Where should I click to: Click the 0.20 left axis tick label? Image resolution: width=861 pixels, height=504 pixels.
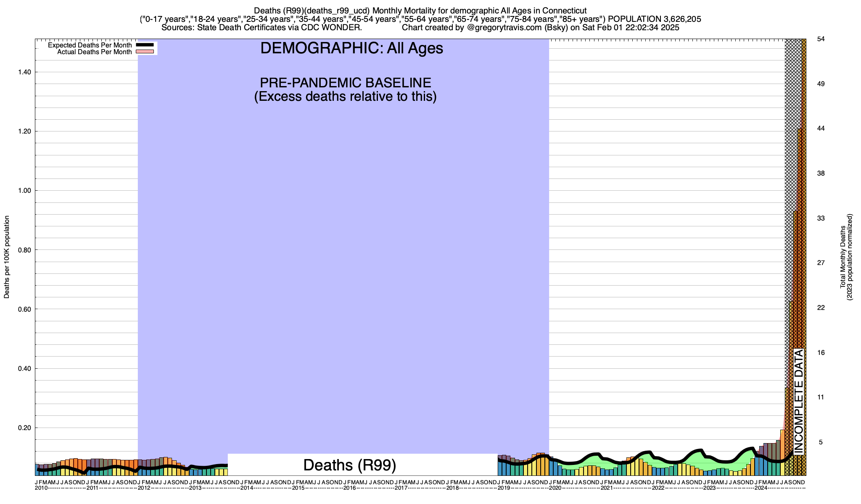[x=24, y=428]
